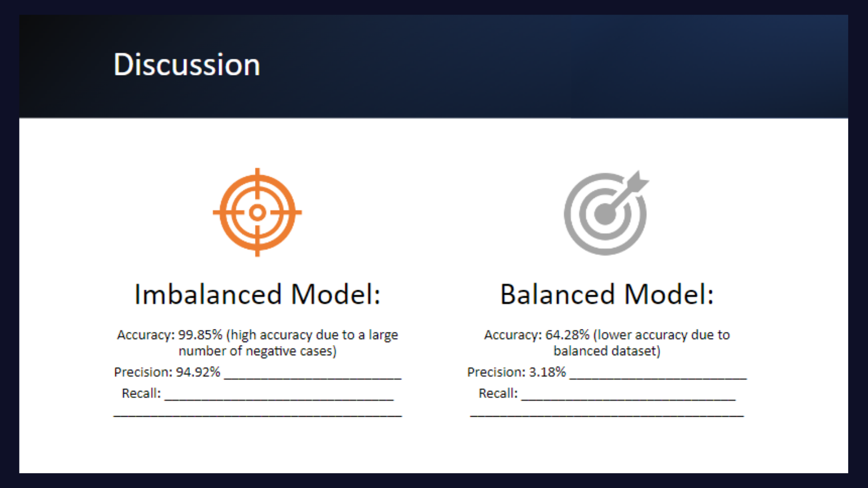Click blank line after Precision 94.92%

(313, 378)
